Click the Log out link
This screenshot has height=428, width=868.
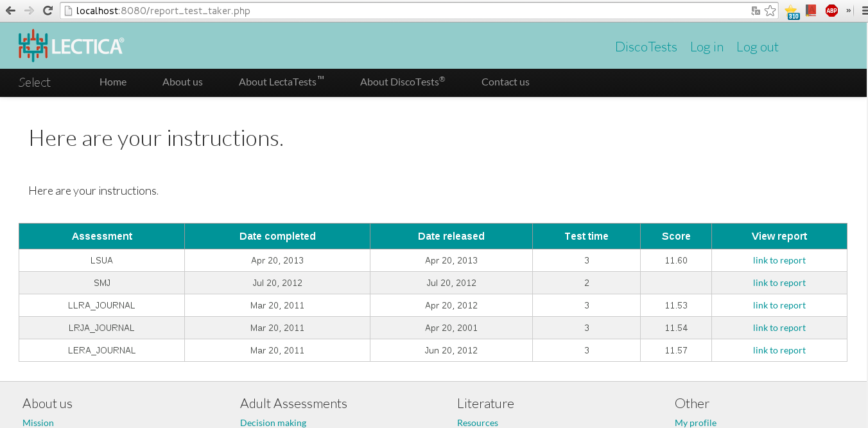[x=758, y=47]
